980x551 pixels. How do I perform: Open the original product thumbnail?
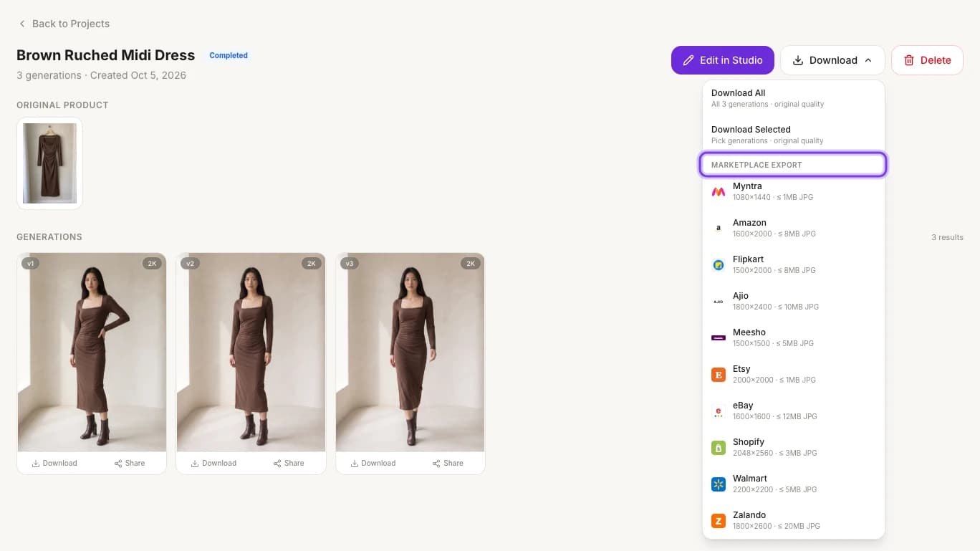click(49, 163)
